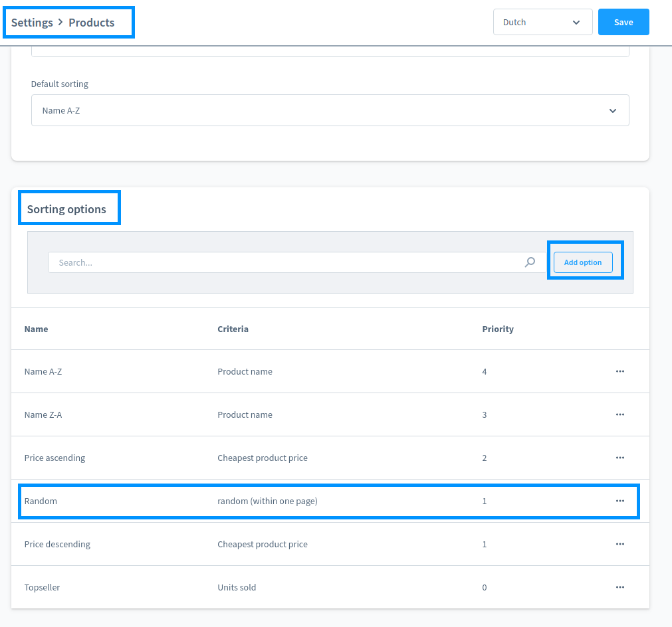
Task: Expand the Default sorting dropdown
Action: pyautogui.click(x=329, y=110)
